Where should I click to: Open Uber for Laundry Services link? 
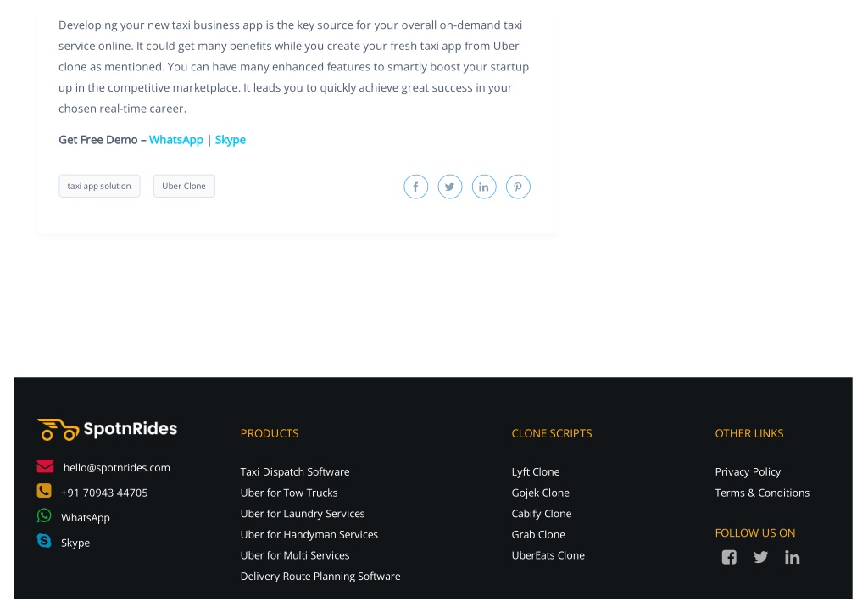point(303,513)
